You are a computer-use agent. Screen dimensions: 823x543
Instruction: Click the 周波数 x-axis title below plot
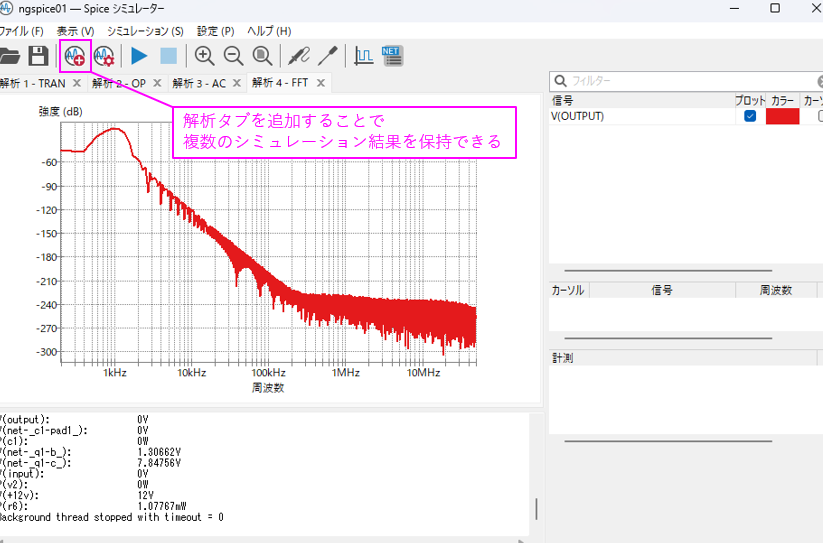(268, 388)
